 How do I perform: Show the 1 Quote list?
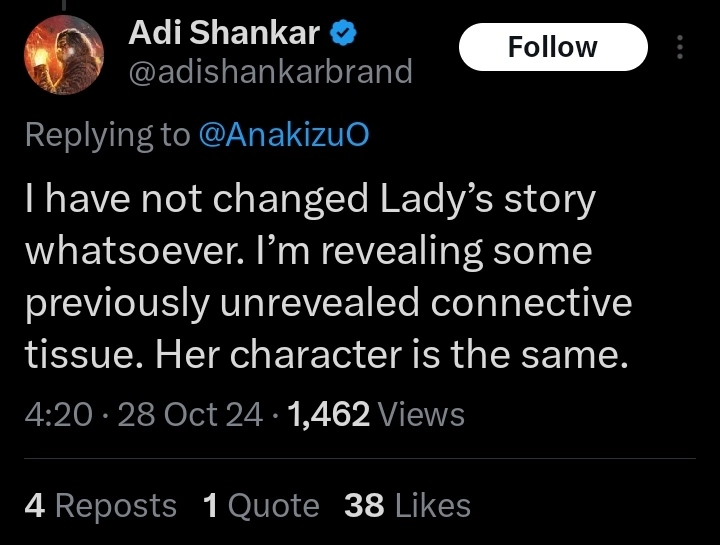(260, 505)
